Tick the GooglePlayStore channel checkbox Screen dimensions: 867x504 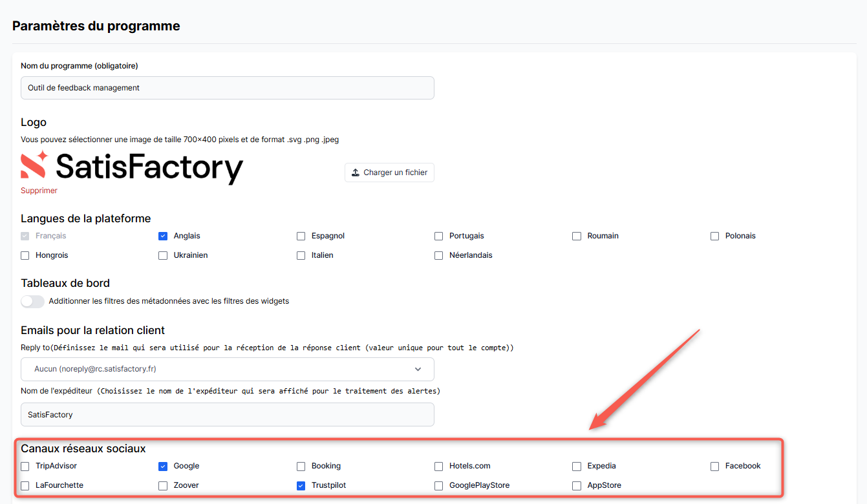(439, 486)
